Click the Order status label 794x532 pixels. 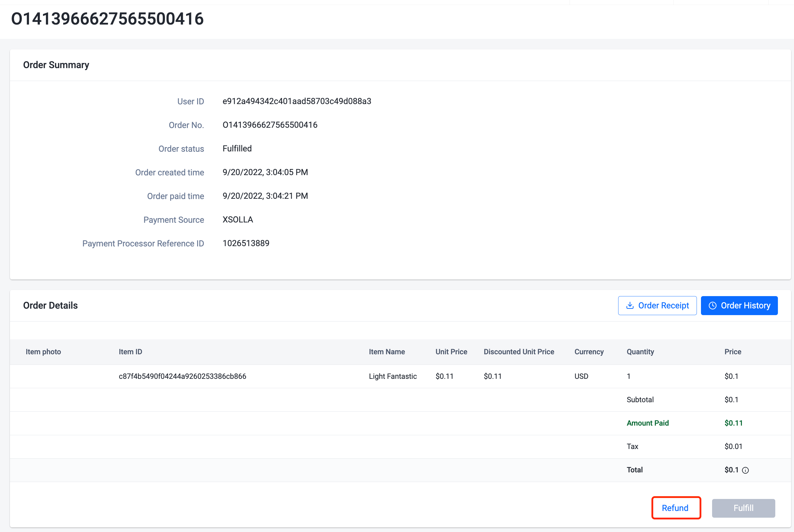(181, 148)
